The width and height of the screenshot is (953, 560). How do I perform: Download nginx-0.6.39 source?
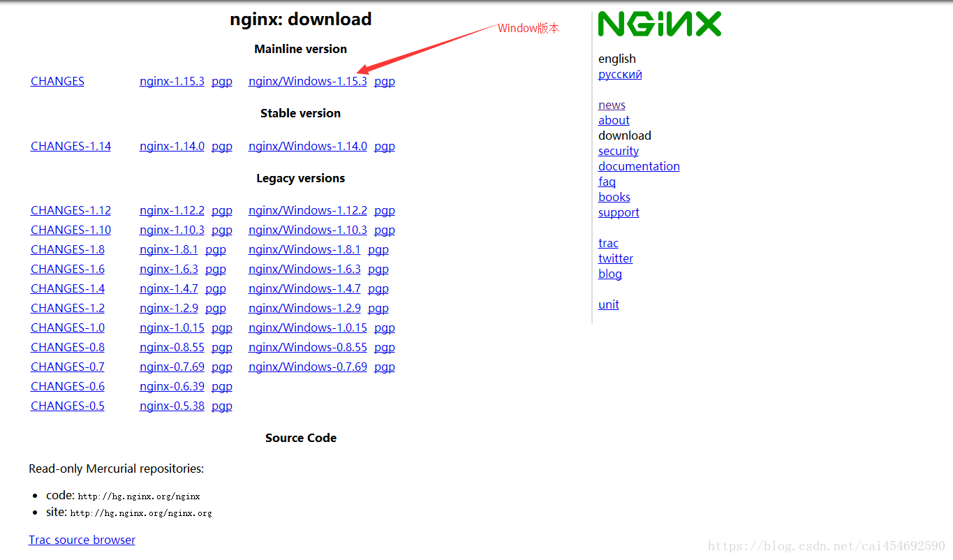[172, 386]
